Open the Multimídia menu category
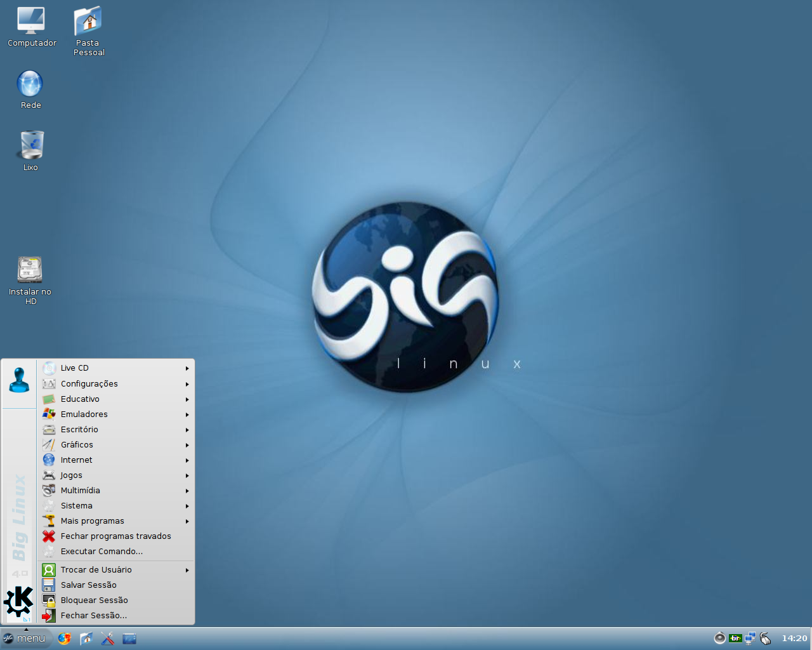 pyautogui.click(x=116, y=491)
